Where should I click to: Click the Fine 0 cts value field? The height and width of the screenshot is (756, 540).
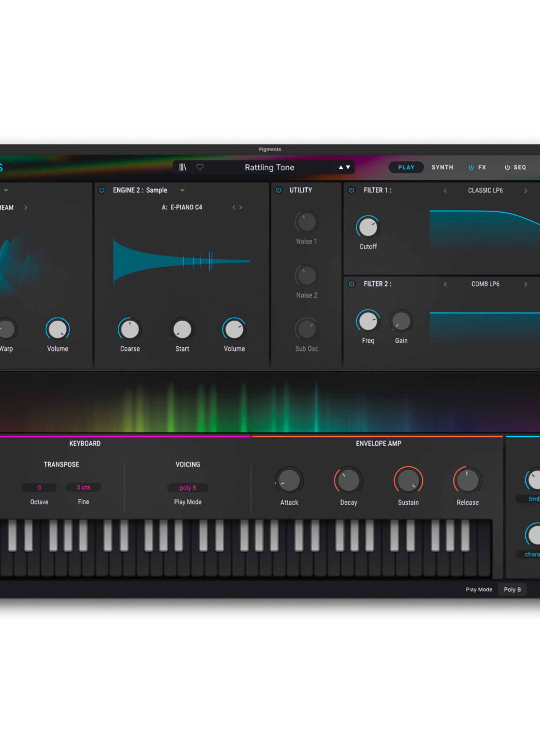(83, 487)
